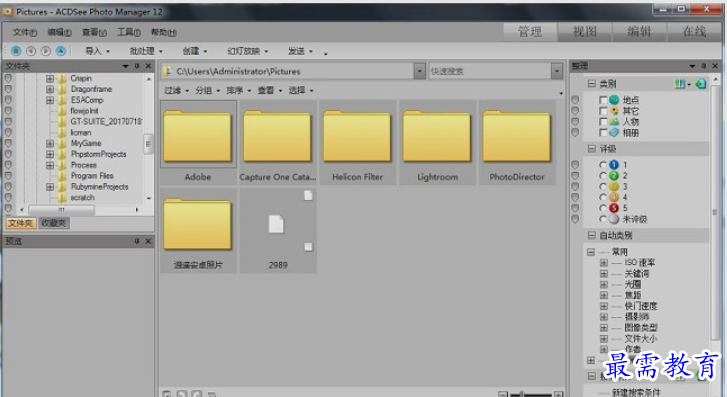
Task: Open the 过滤 dropdown
Action: (176, 90)
